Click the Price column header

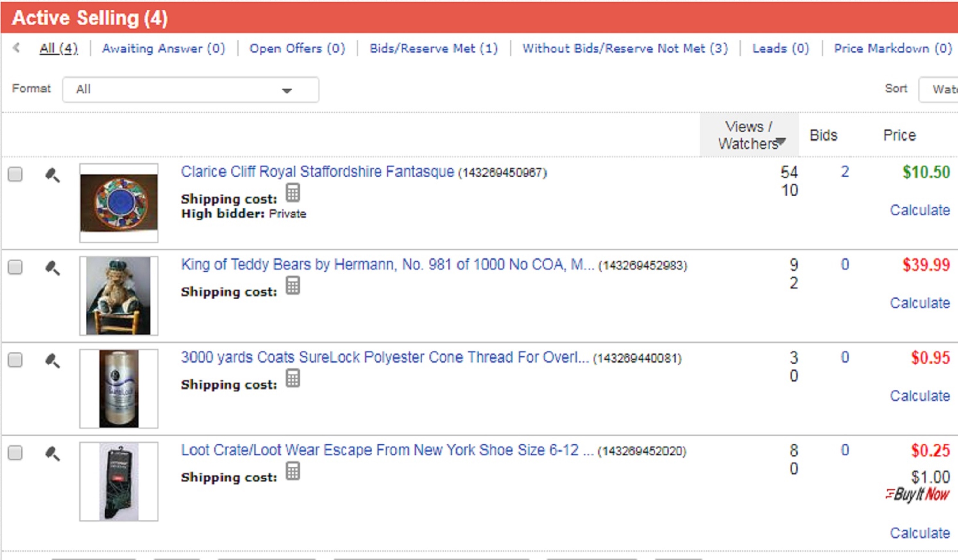pos(899,135)
